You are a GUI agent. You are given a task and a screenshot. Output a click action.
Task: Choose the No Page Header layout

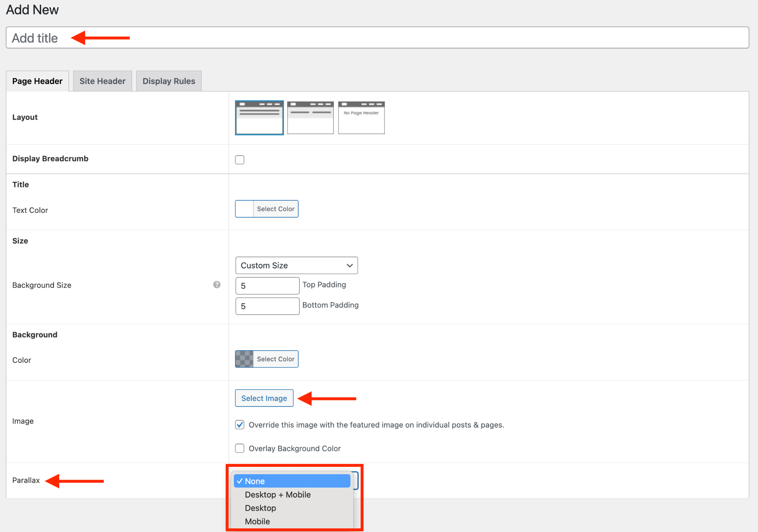(x=361, y=118)
